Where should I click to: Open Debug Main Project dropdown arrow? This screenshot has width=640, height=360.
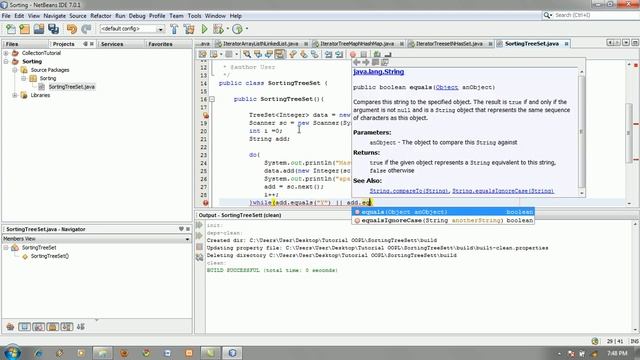point(227,29)
